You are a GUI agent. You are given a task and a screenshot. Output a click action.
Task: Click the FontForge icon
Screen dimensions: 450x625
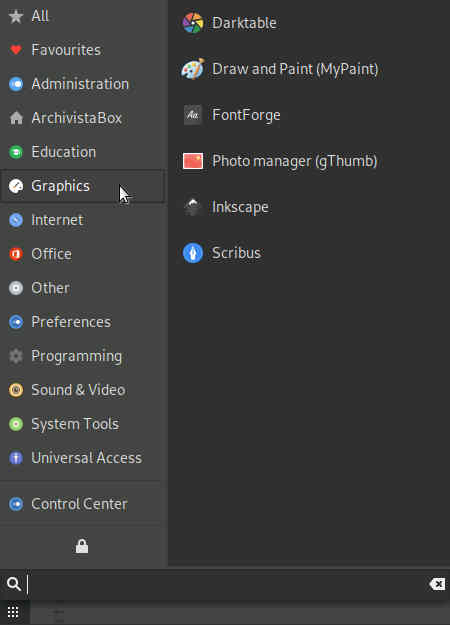pyautogui.click(x=193, y=115)
